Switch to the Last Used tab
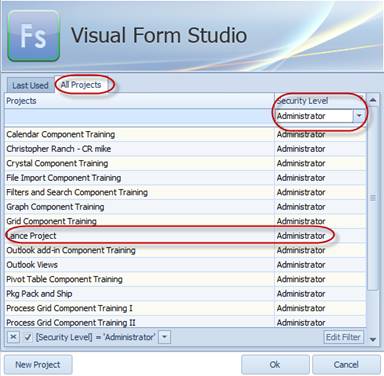The image size is (384, 376). (x=30, y=85)
